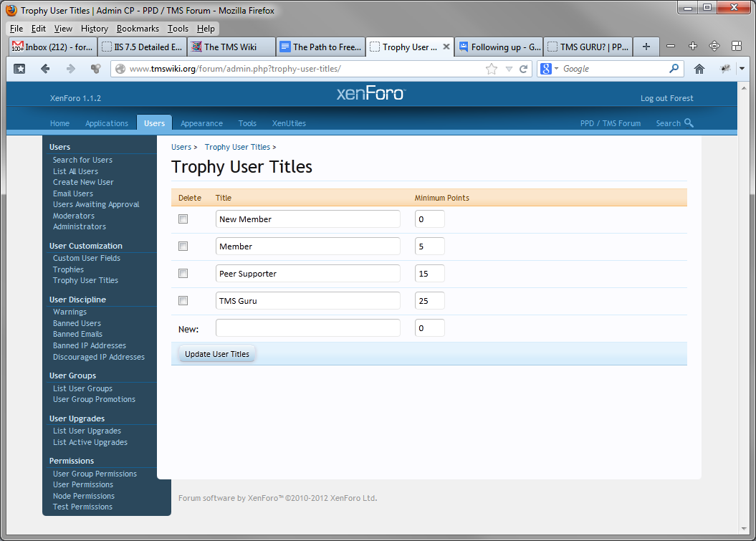The image size is (756, 541).
Task: Open the XenUtiles admin tab
Action: 289,123
